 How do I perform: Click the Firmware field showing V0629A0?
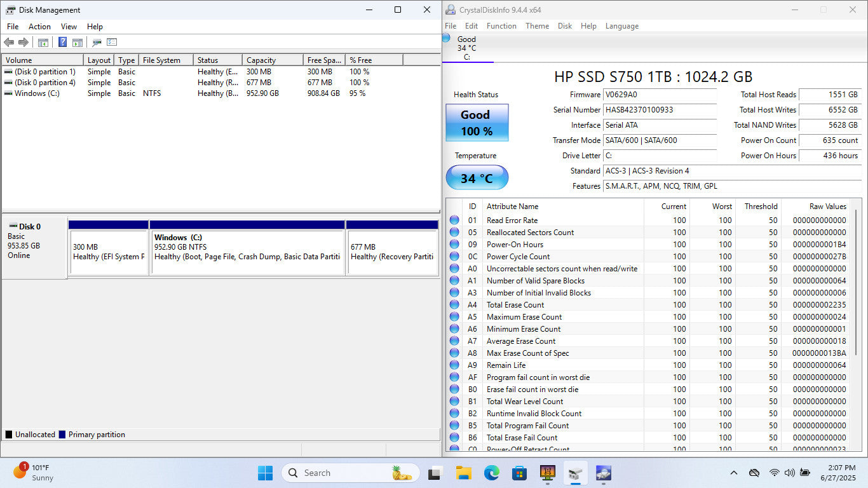660,95
